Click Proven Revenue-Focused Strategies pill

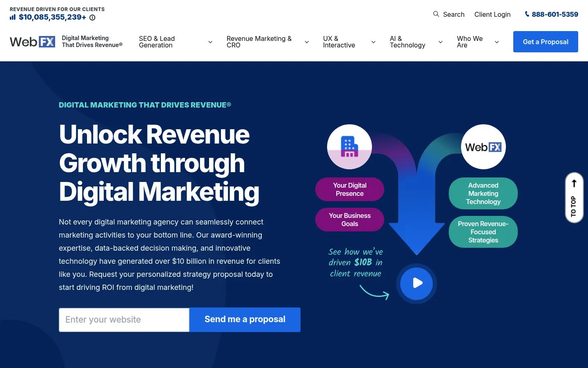(483, 232)
